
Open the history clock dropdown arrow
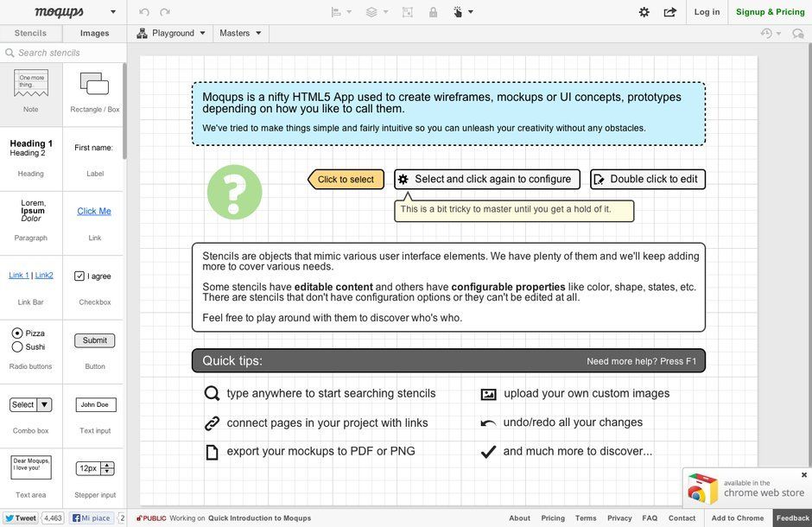tap(778, 34)
